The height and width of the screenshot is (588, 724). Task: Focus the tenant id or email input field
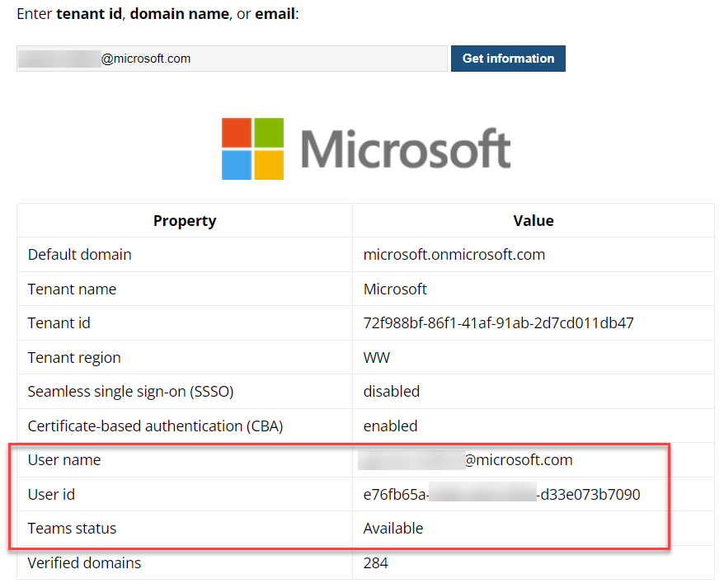(x=232, y=59)
